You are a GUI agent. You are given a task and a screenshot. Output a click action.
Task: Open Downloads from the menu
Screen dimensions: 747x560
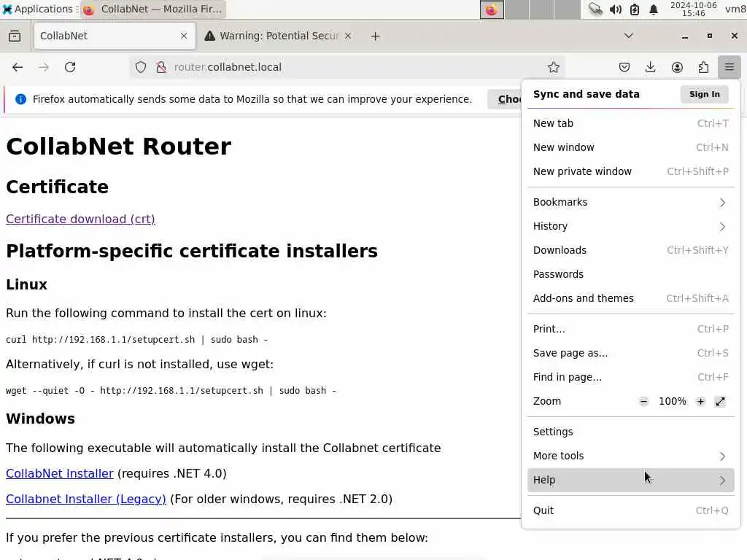[630, 251]
